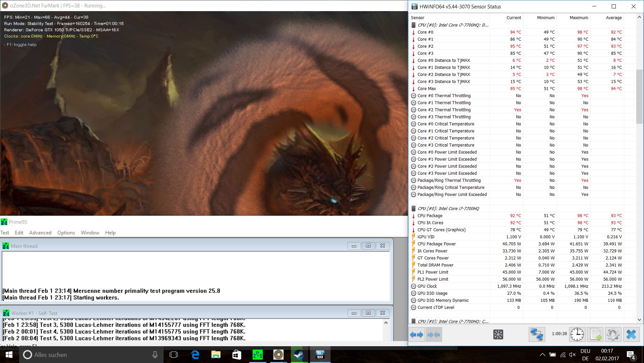Open Task View from the taskbar
The height and width of the screenshot is (363, 644).
[174, 355]
